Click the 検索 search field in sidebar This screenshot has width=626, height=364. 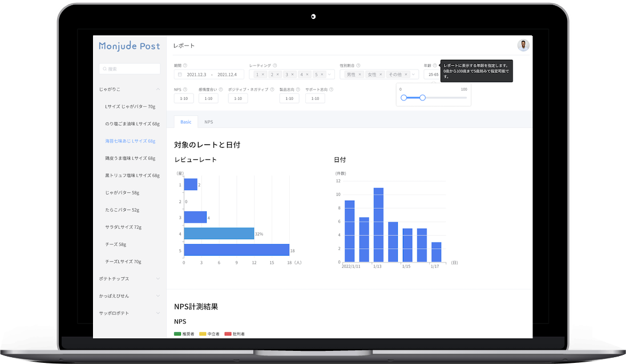pos(130,69)
